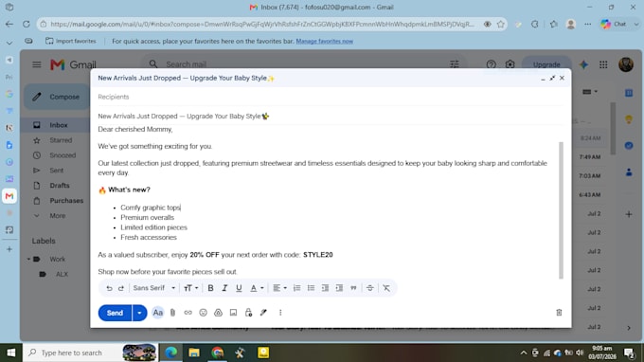Click Manage favorites now link

point(325,41)
